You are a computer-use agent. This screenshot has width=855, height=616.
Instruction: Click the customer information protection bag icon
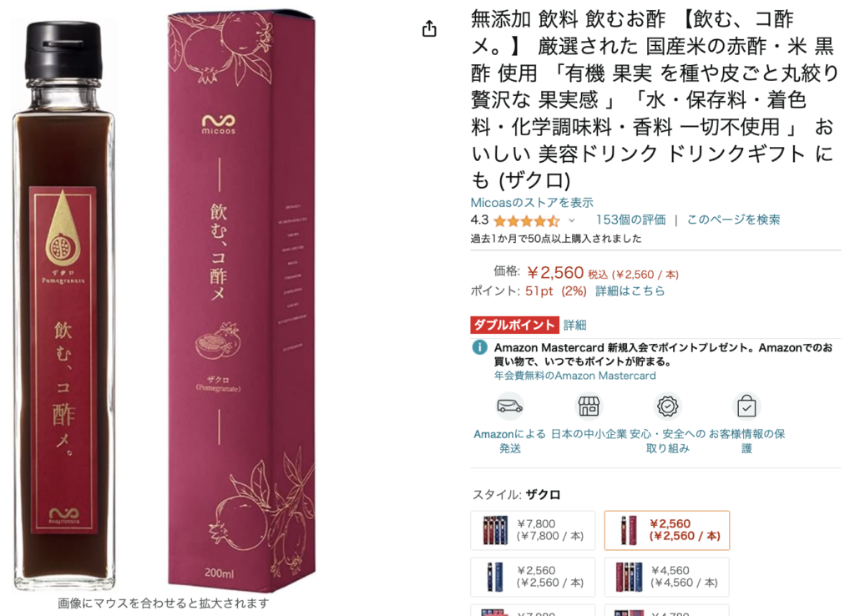(x=746, y=406)
